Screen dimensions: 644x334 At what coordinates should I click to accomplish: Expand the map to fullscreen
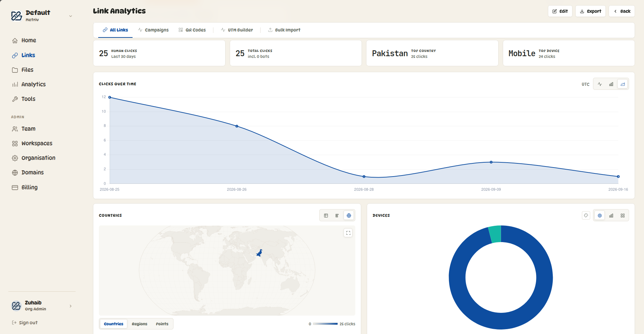click(348, 233)
